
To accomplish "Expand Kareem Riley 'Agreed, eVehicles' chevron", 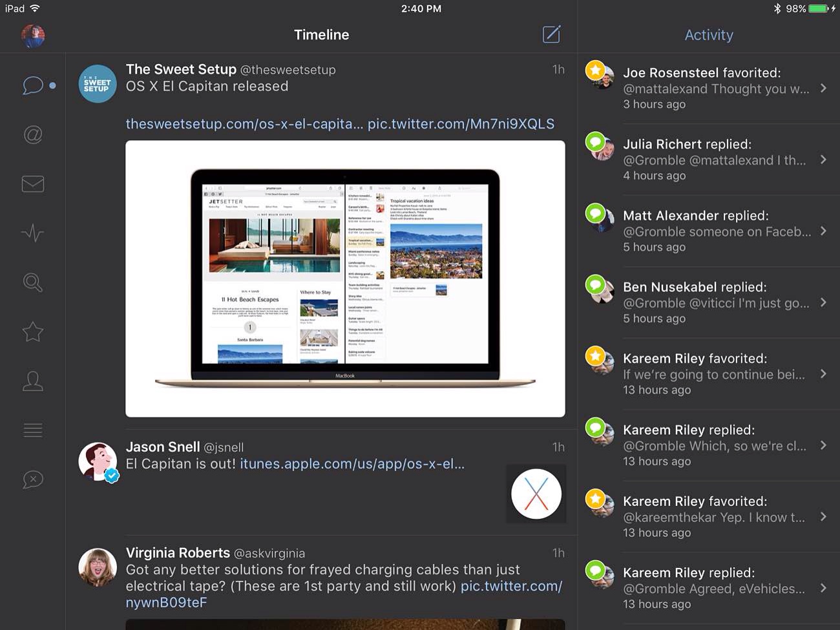I will (x=823, y=588).
